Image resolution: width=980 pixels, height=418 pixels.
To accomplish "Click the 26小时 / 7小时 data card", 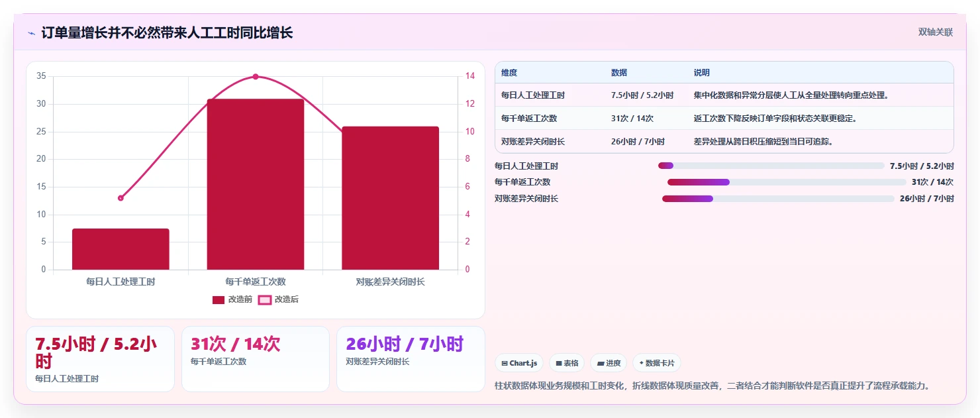I will pos(411,359).
